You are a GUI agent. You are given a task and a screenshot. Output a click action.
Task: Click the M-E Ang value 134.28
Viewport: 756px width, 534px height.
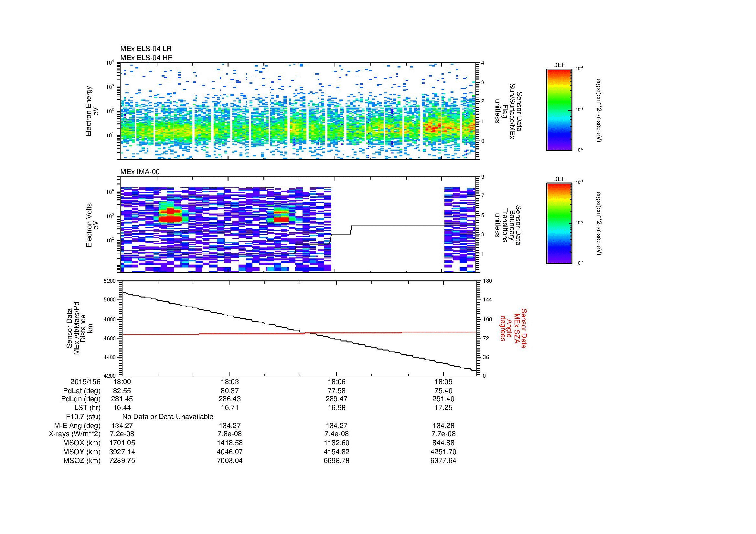tap(443, 425)
